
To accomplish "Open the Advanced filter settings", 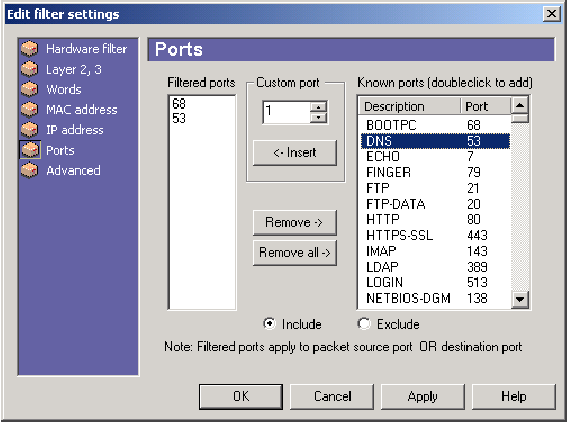I will [x=73, y=170].
